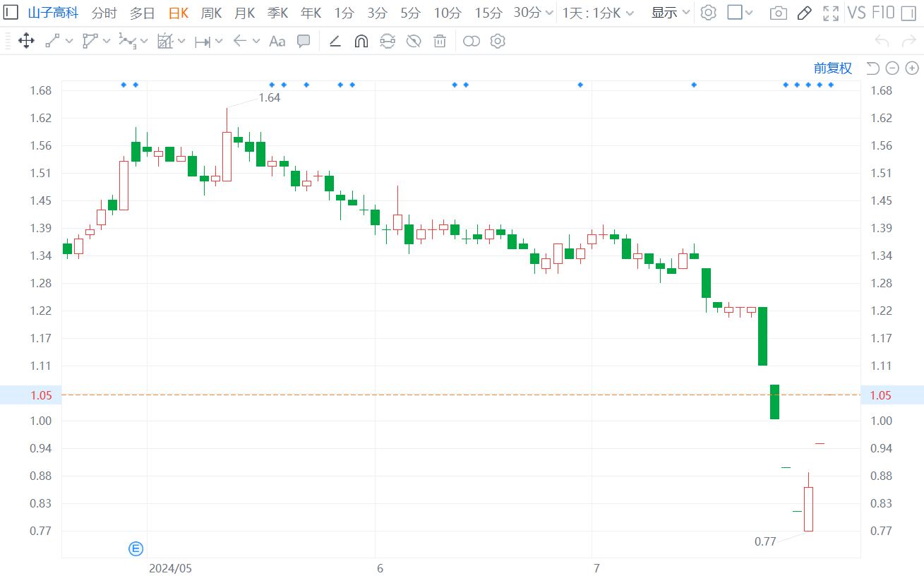Image resolution: width=924 pixels, height=583 pixels.
Task: Open the F10 company info button
Action: pos(883,13)
